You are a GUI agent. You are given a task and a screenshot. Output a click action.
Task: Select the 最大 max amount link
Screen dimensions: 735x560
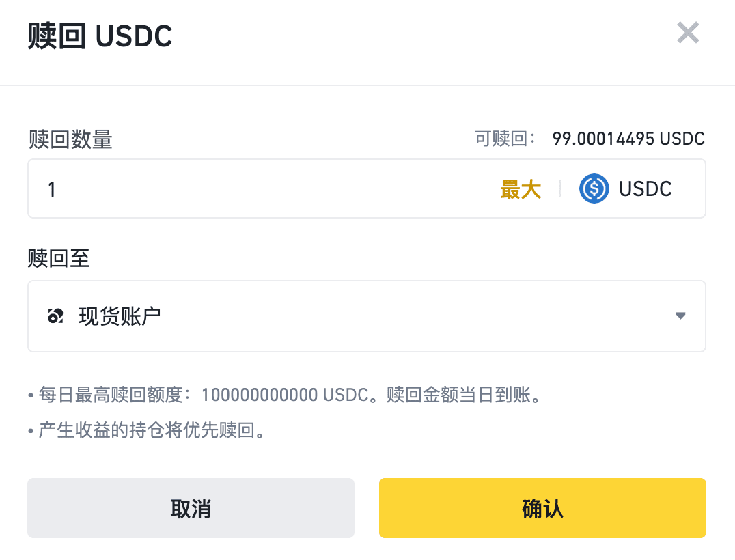point(521,189)
